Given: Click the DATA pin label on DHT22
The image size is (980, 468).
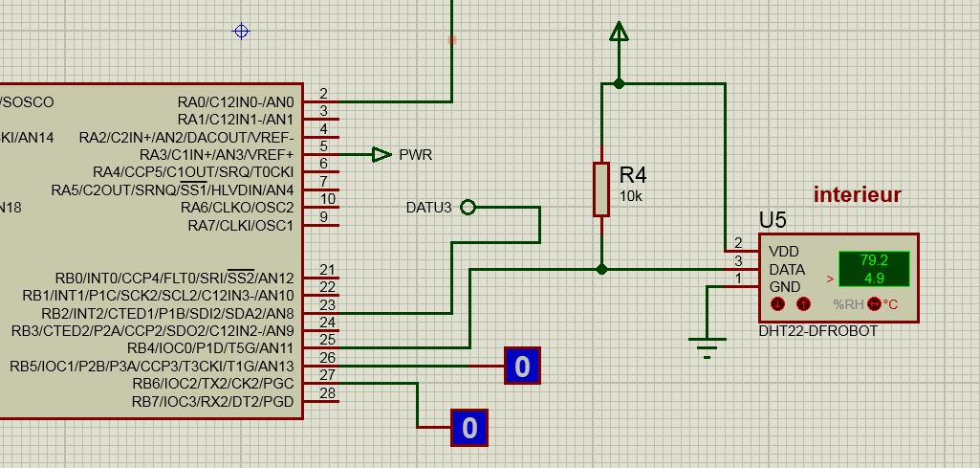Looking at the screenshot, I should coord(786,269).
